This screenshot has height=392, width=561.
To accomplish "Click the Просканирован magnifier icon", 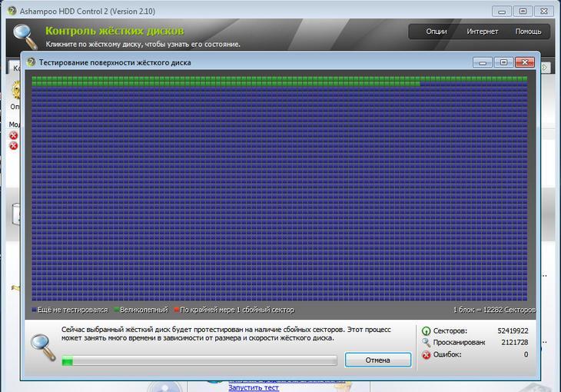I will point(426,343).
